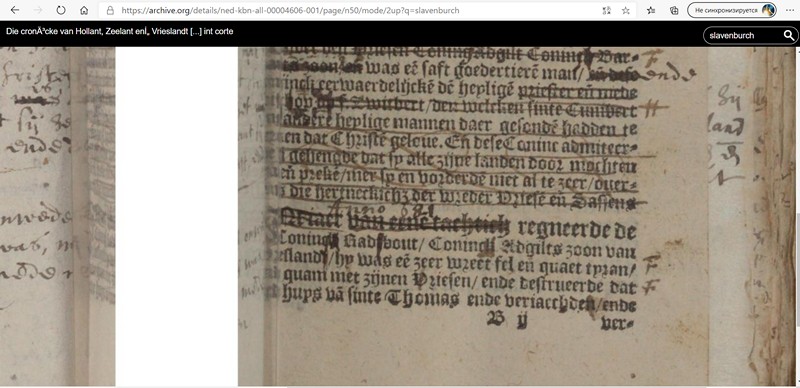Click the profile avatar picture
Screen dimensions: 800x388
pyautogui.click(x=768, y=10)
